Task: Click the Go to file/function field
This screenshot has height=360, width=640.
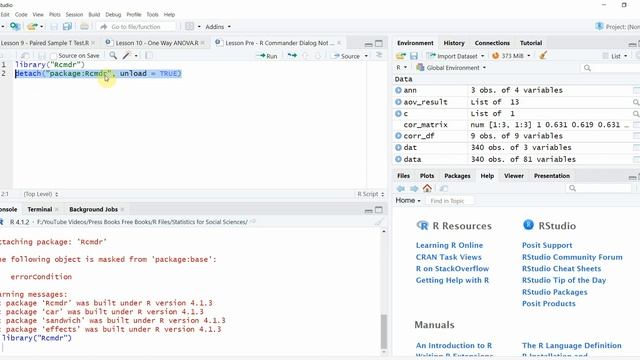Action: (x=137, y=27)
